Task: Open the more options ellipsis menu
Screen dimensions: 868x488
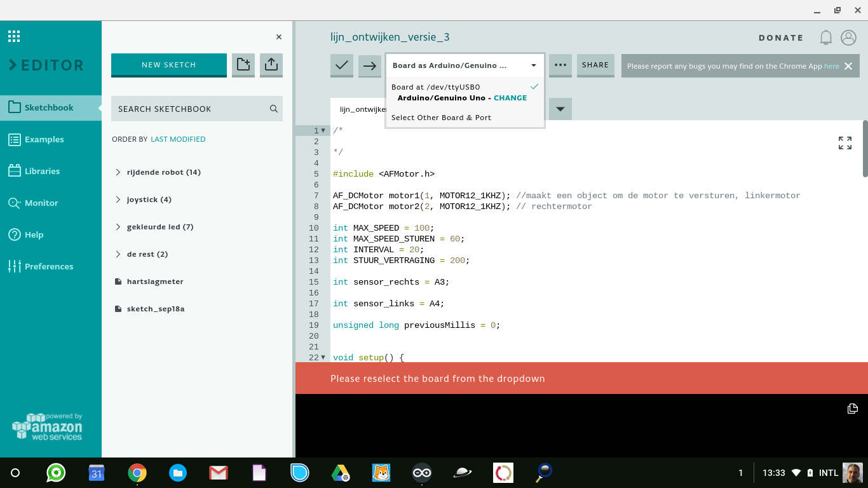Action: click(x=560, y=65)
